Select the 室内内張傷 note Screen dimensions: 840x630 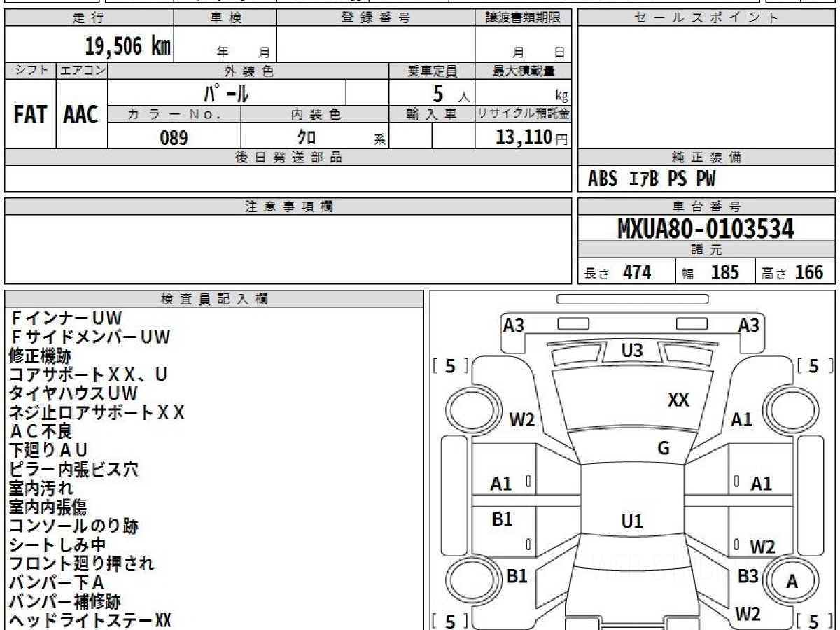tap(48, 507)
